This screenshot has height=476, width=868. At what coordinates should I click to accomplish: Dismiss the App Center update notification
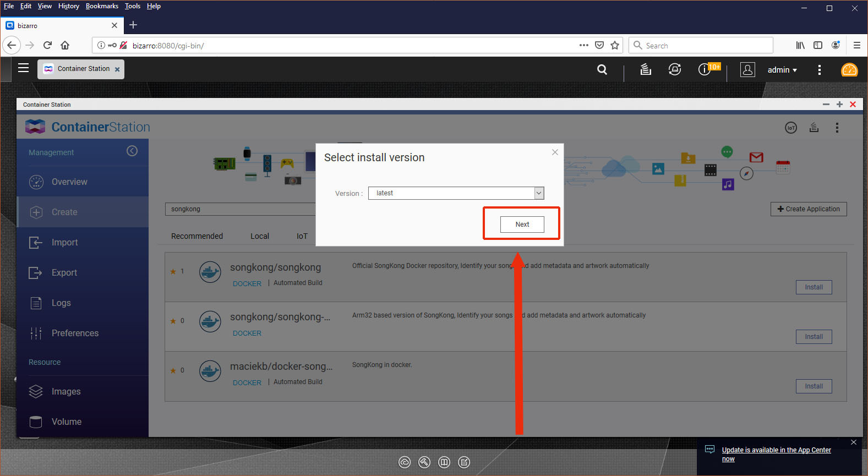[854, 442]
